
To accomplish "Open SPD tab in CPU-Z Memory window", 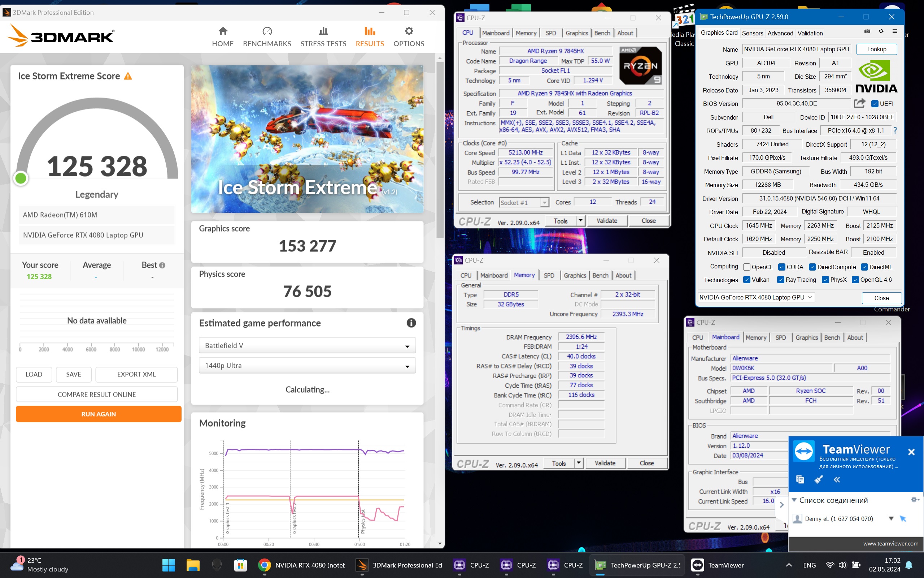I will coord(549,275).
